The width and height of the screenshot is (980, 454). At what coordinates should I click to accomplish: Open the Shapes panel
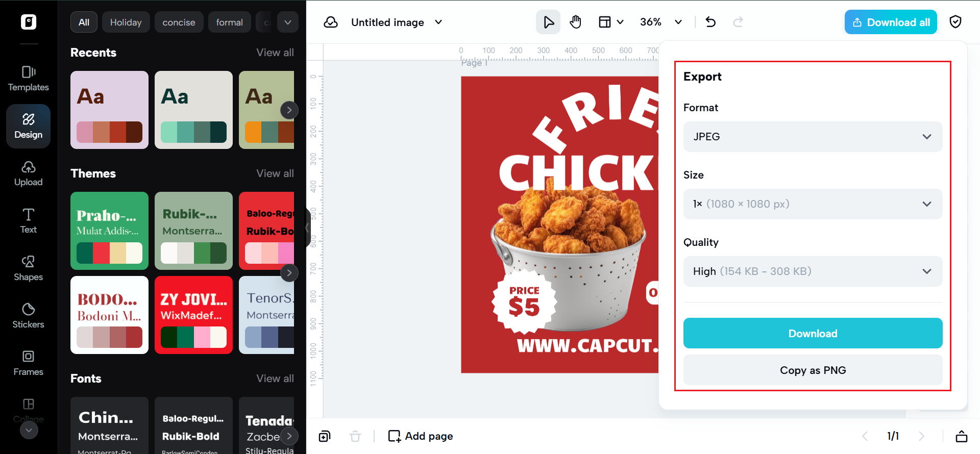(x=29, y=269)
